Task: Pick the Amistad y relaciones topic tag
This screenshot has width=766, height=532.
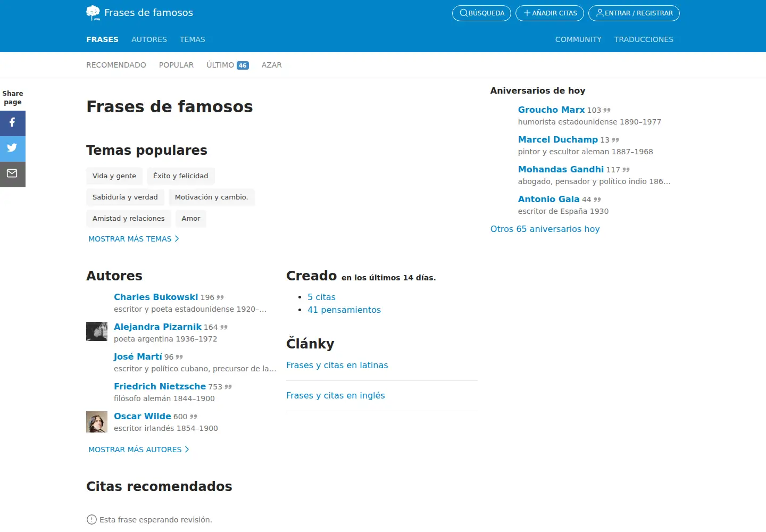Action: (129, 219)
